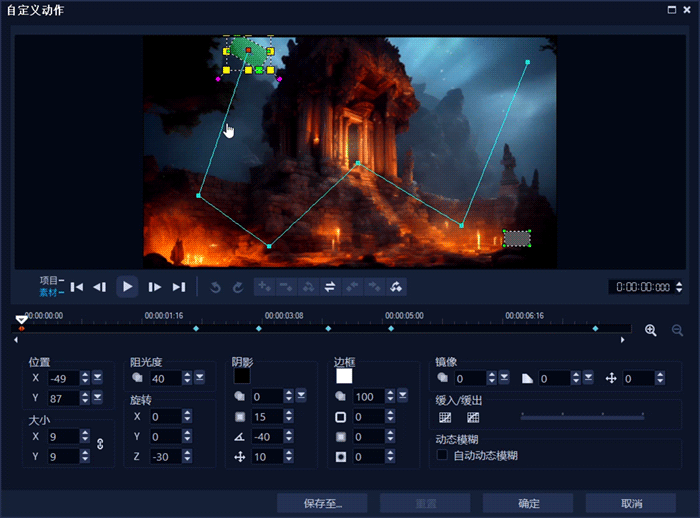
Task: Select the grey end-position rectangle in preview
Action: coord(517,238)
